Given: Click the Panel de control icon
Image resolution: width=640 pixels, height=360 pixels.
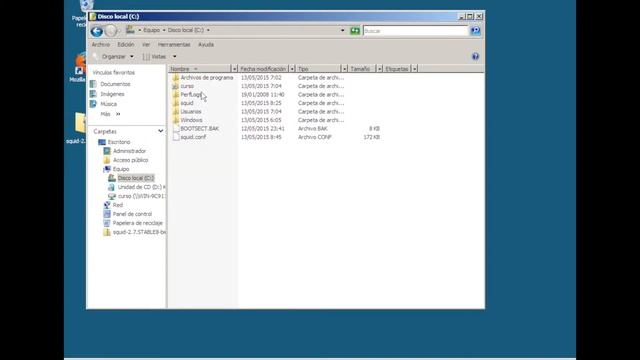Looking at the screenshot, I should 107,214.
